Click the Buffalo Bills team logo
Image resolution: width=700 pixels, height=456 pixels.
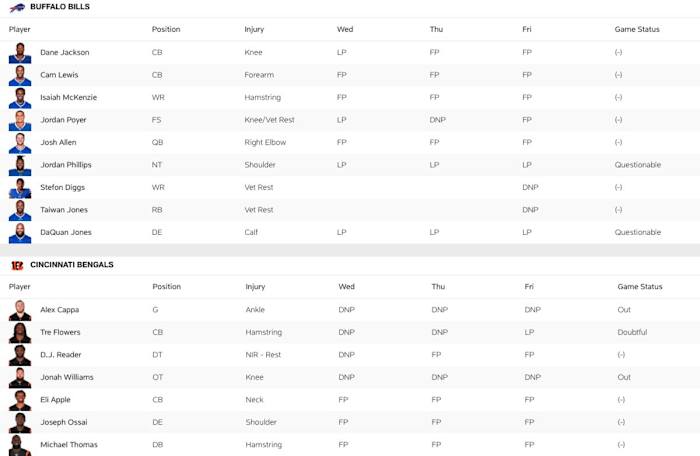tap(18, 7)
